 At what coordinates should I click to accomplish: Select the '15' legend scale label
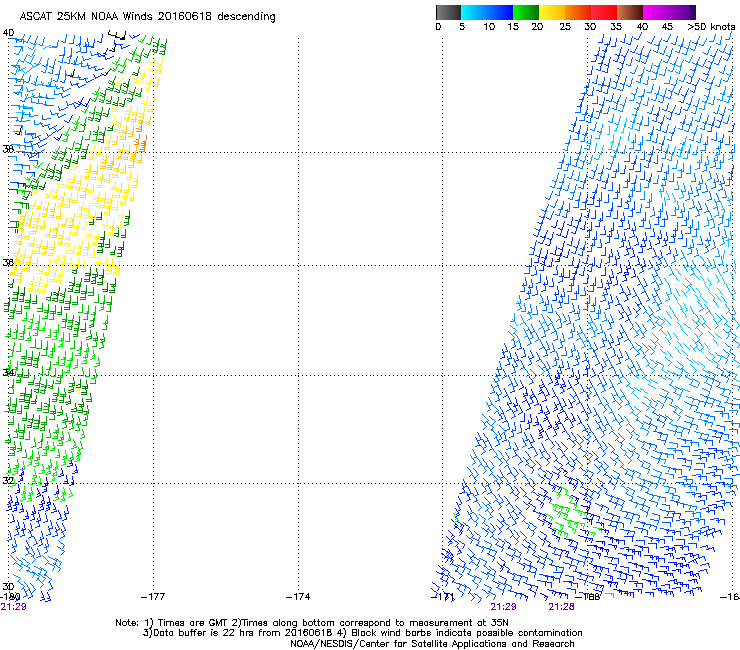point(513,27)
